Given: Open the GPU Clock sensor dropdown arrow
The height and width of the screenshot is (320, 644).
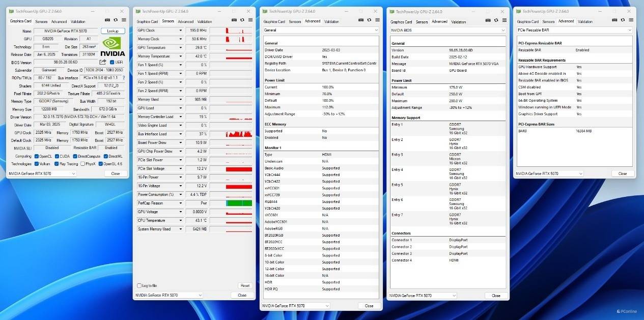Looking at the screenshot, I should tap(180, 30).
